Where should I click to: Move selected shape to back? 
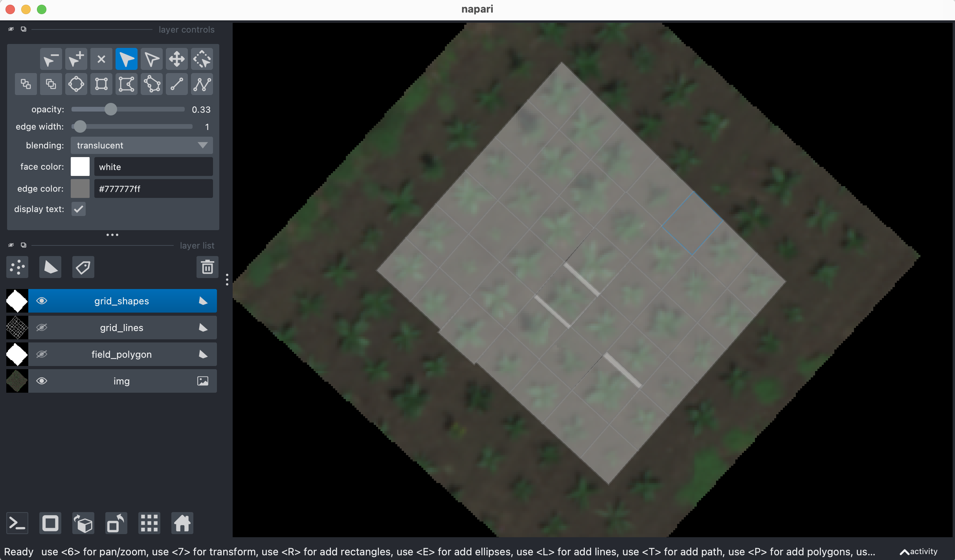(x=26, y=84)
